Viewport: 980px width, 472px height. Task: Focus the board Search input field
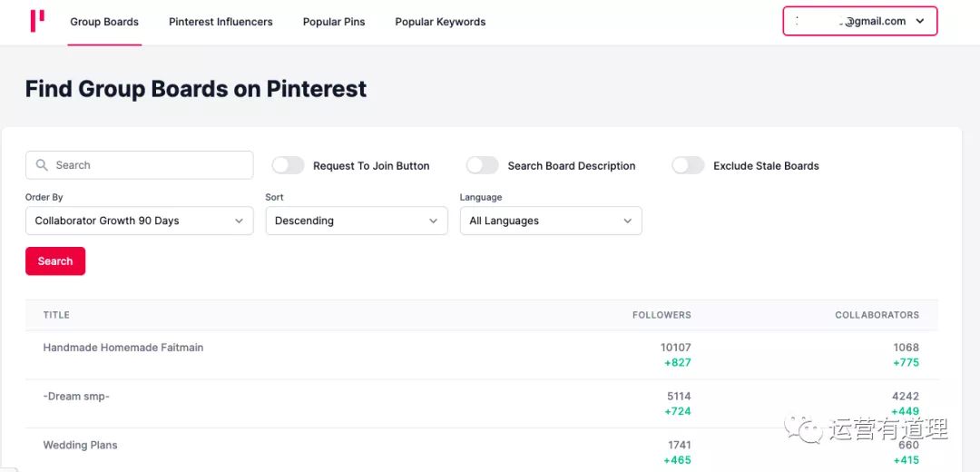pos(140,165)
